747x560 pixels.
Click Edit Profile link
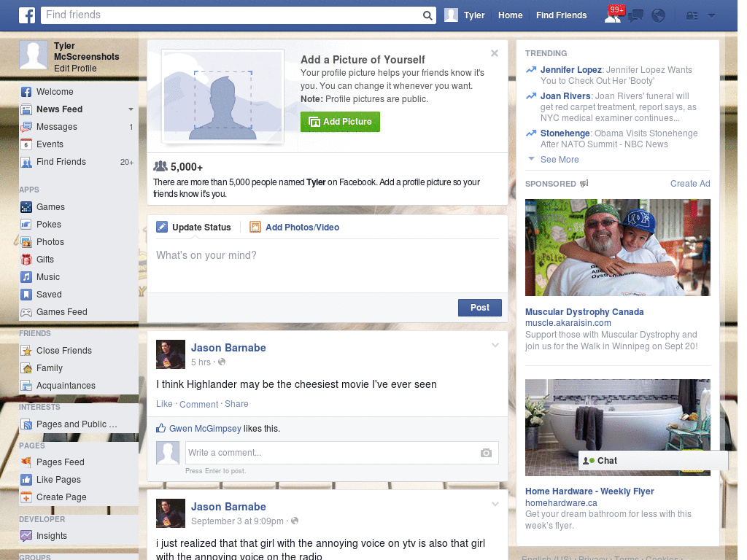tap(75, 69)
